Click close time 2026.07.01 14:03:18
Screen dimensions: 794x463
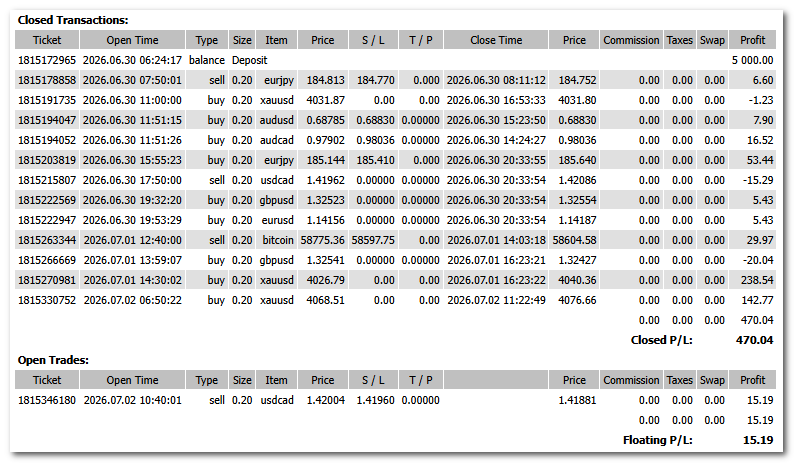coord(496,240)
